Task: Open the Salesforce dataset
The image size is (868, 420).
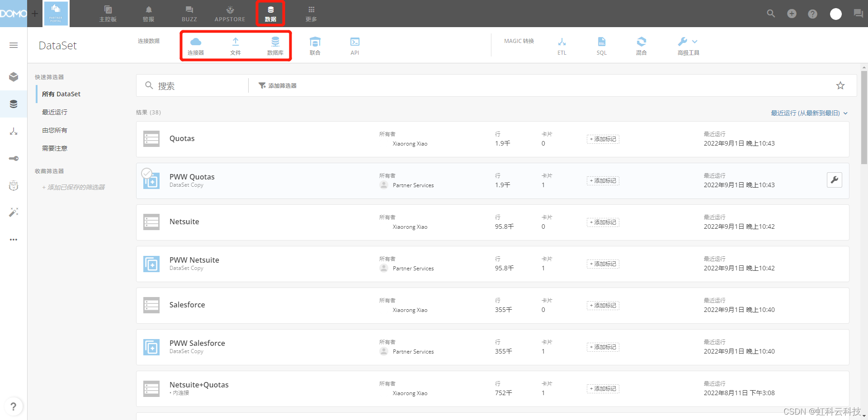Action: point(187,305)
